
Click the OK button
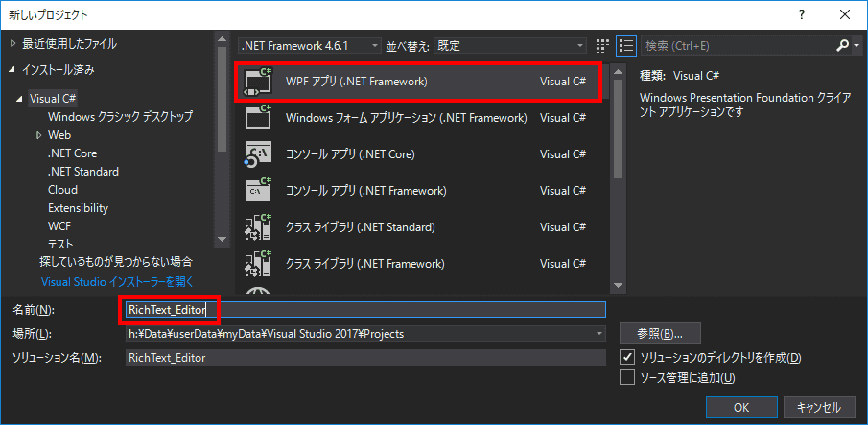point(741,408)
